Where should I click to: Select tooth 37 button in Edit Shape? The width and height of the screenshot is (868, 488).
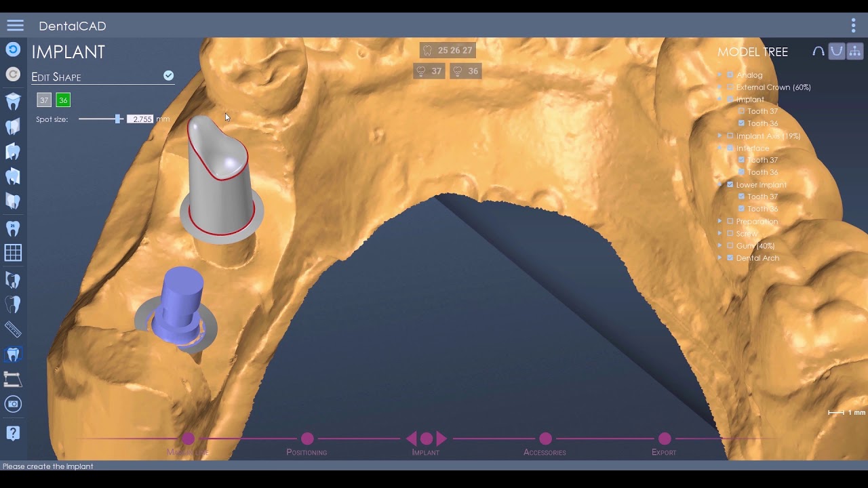click(44, 100)
